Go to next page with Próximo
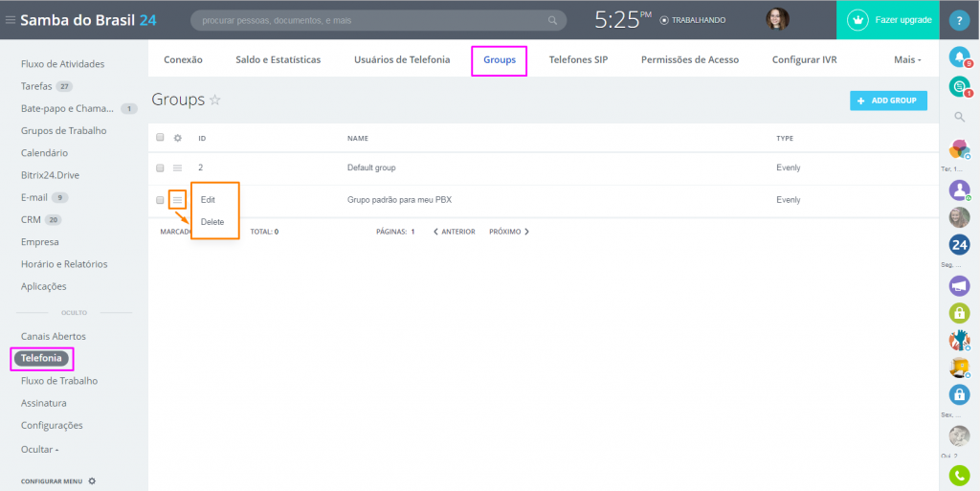 (509, 232)
